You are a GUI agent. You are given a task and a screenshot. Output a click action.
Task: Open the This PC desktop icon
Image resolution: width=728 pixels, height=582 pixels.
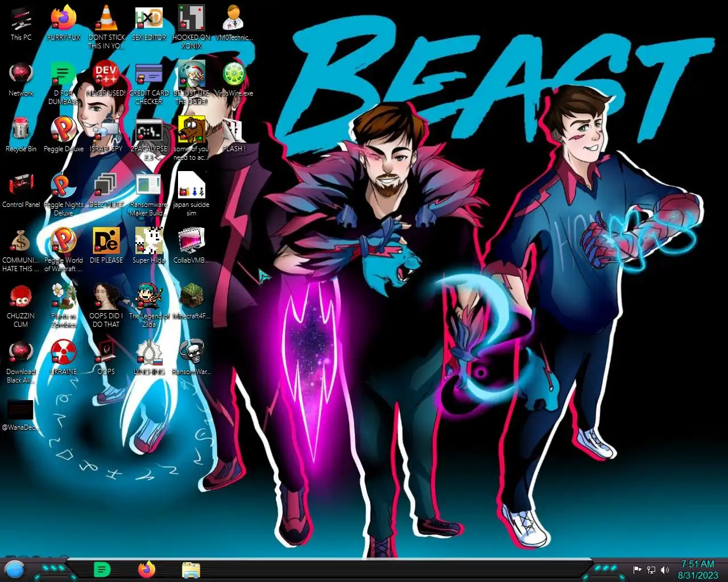point(21,24)
